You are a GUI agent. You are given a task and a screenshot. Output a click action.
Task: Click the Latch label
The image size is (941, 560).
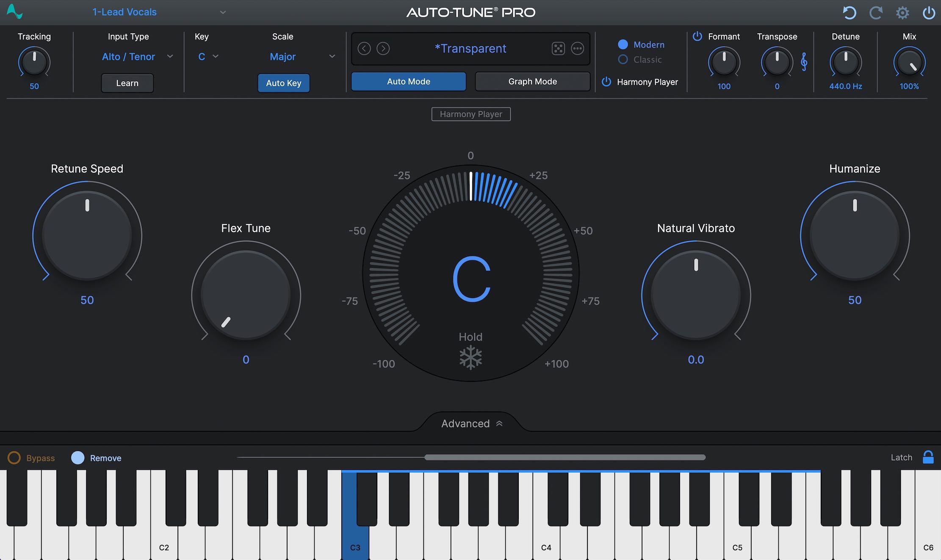click(902, 457)
